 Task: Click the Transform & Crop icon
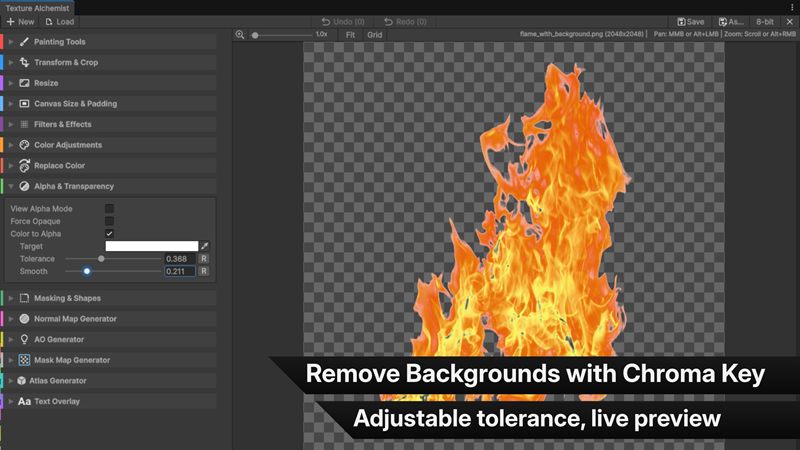pos(24,62)
